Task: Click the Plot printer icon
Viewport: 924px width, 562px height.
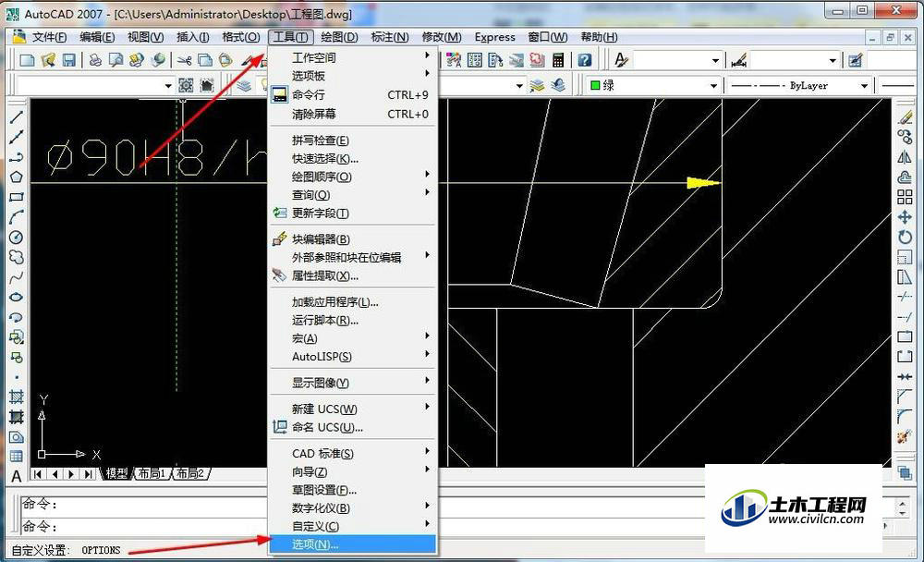Action: [x=95, y=59]
